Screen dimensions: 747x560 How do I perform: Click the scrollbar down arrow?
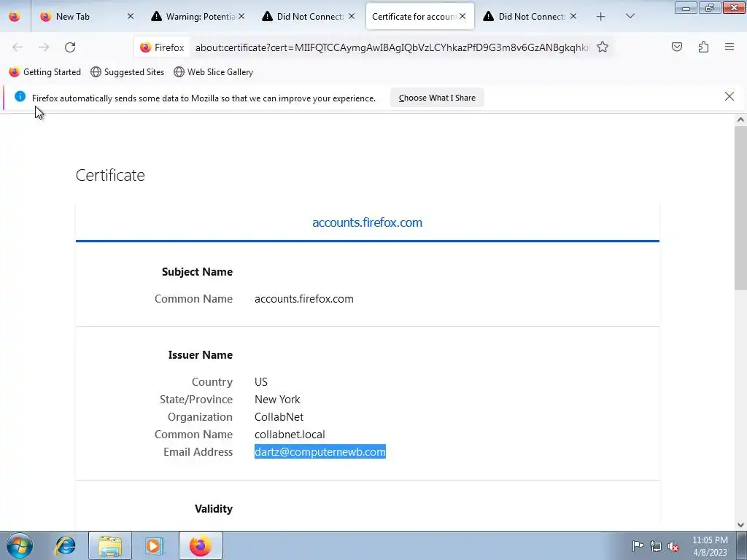(740, 525)
